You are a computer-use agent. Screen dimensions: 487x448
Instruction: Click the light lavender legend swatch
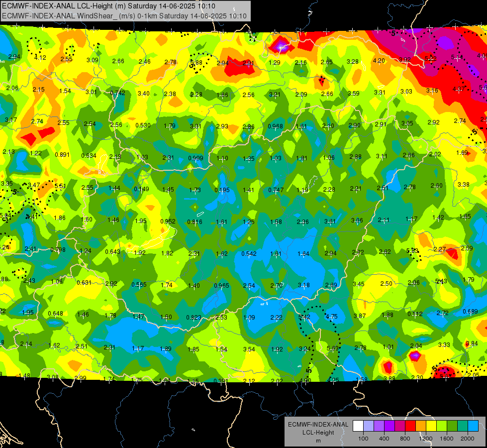tap(369, 426)
